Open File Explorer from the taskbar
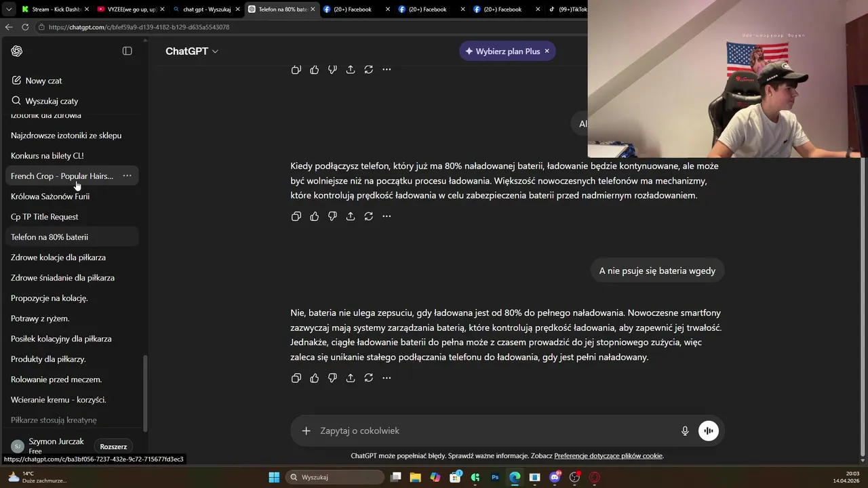This screenshot has height=488, width=868. tap(415, 477)
